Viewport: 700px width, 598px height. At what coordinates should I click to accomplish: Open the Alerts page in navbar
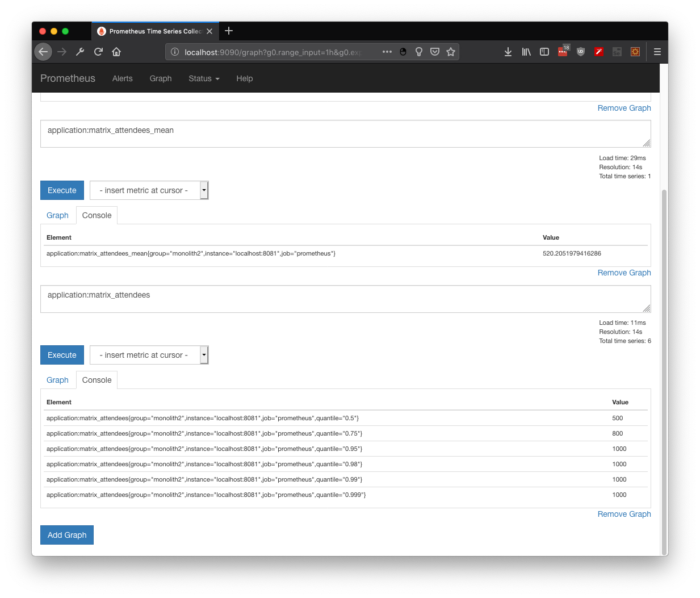tap(122, 78)
